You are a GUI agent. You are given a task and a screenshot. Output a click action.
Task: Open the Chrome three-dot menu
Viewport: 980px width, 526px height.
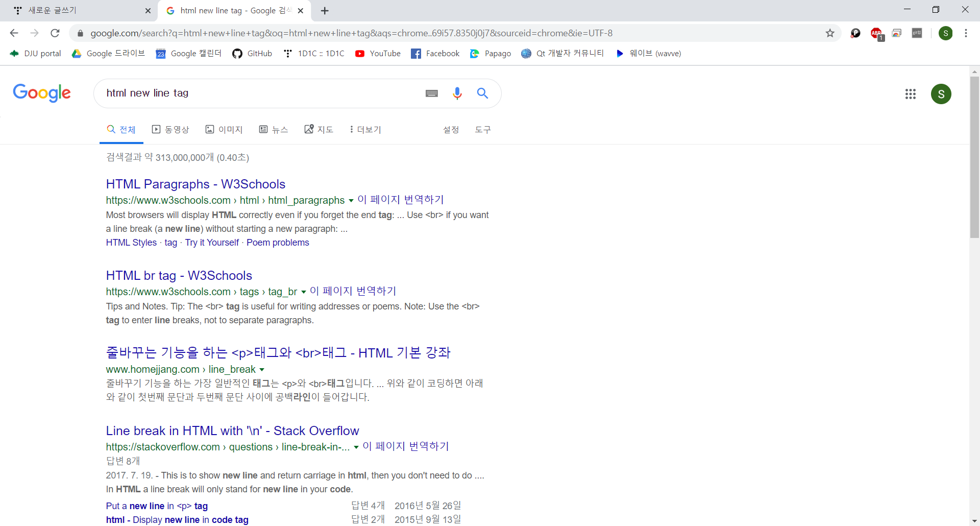966,33
